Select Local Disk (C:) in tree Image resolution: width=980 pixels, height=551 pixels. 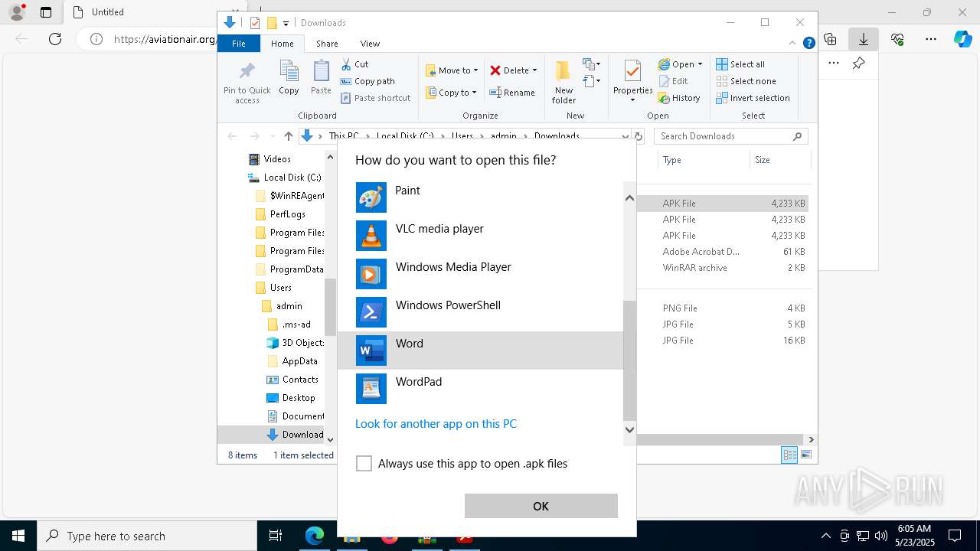[x=284, y=178]
